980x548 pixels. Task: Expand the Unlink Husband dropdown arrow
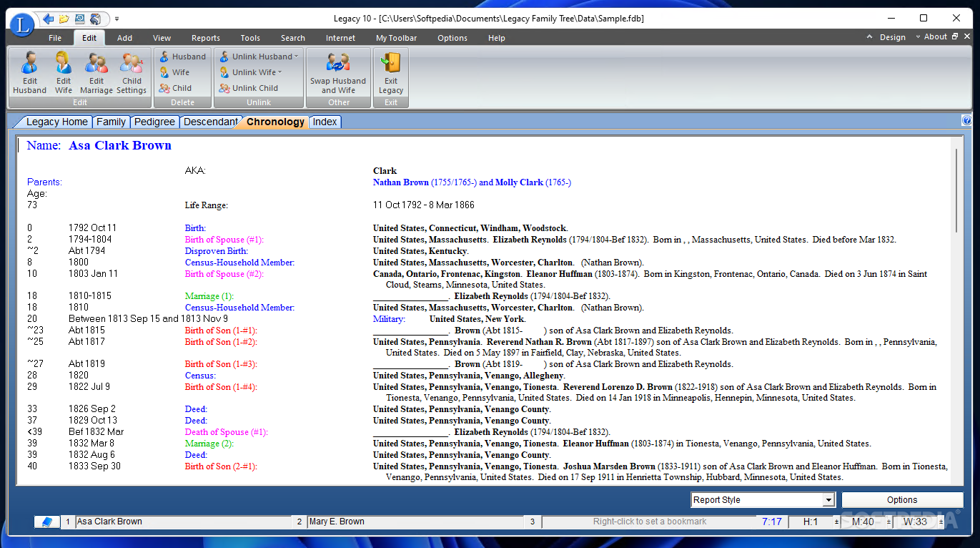[296, 56]
